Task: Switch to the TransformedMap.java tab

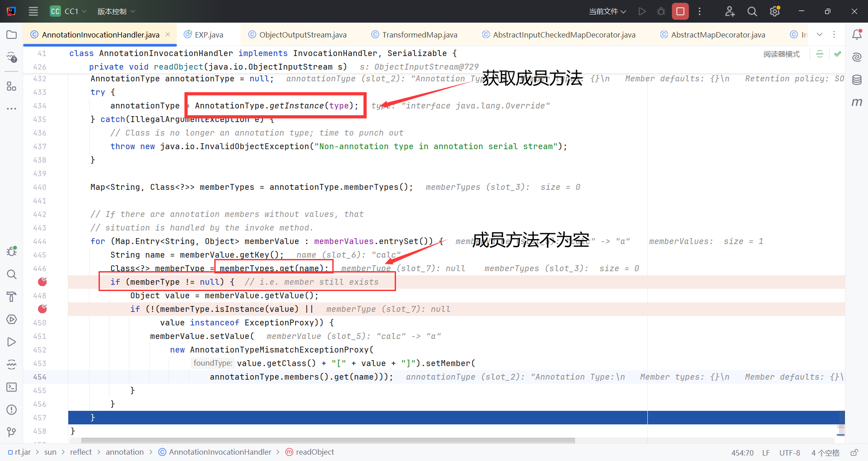Action: click(x=419, y=35)
